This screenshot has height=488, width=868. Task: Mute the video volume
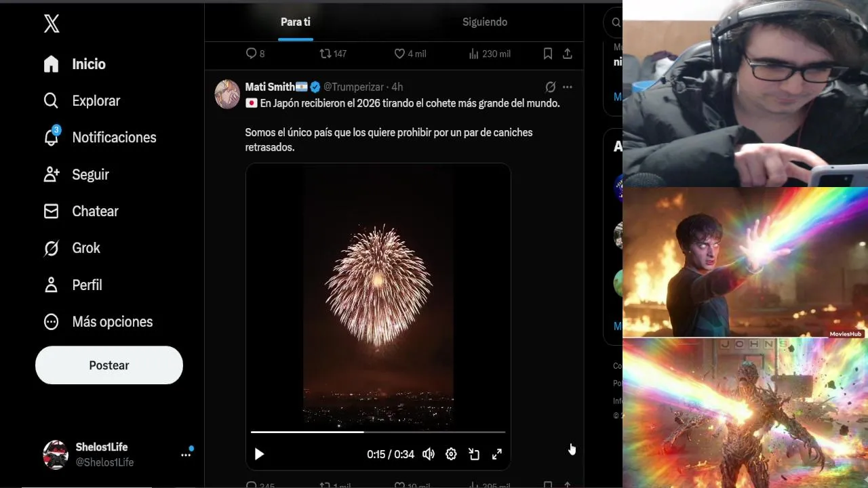[x=429, y=454]
